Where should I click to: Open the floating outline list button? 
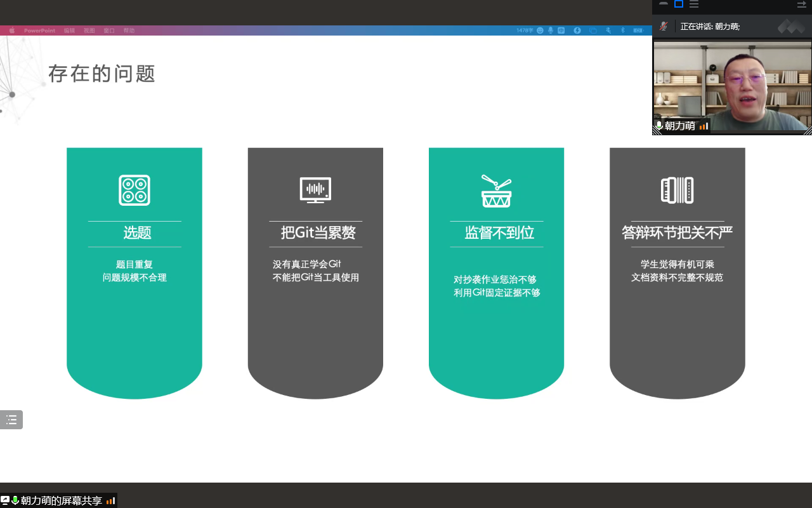[11, 420]
